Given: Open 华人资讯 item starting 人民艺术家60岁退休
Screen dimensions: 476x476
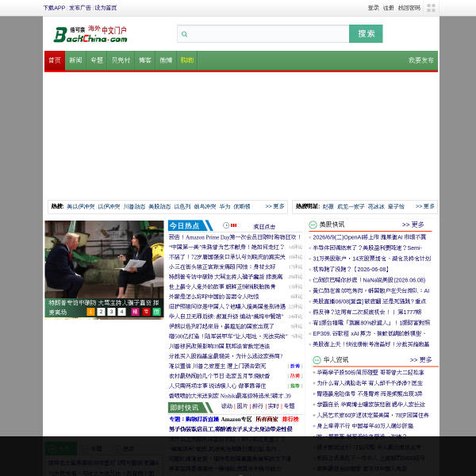Looking at the screenshot, I should pyautogui.click(x=373, y=415).
